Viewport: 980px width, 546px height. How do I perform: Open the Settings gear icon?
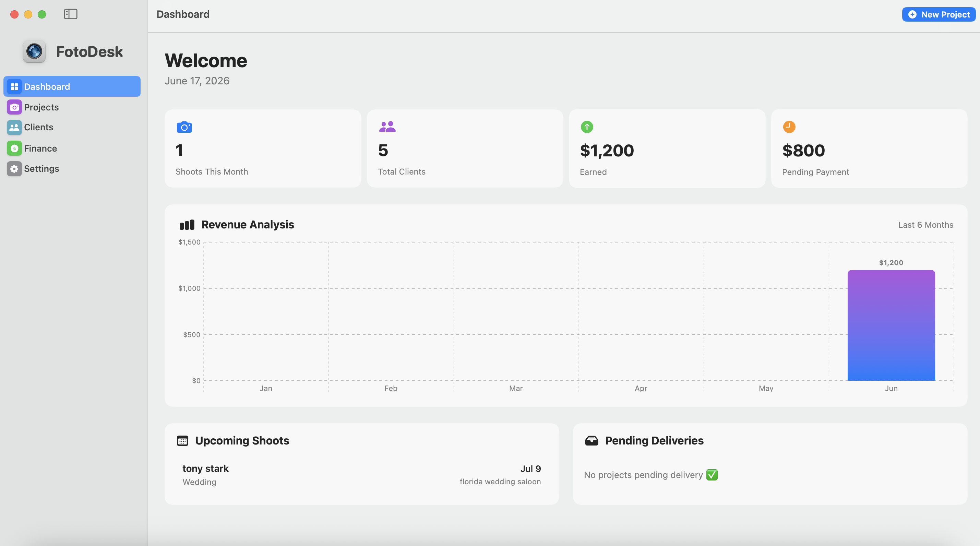click(x=14, y=169)
